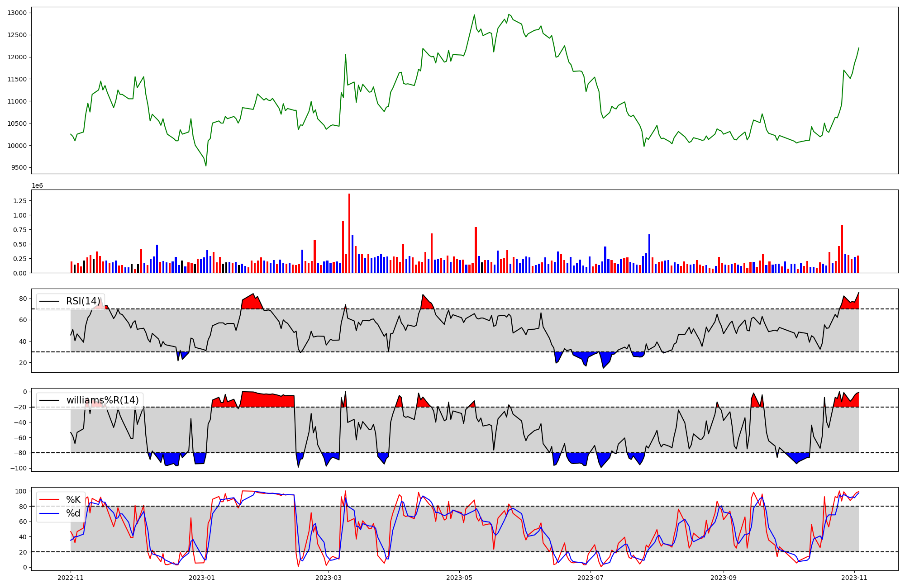Click the lowest point of the green price line

(206, 166)
